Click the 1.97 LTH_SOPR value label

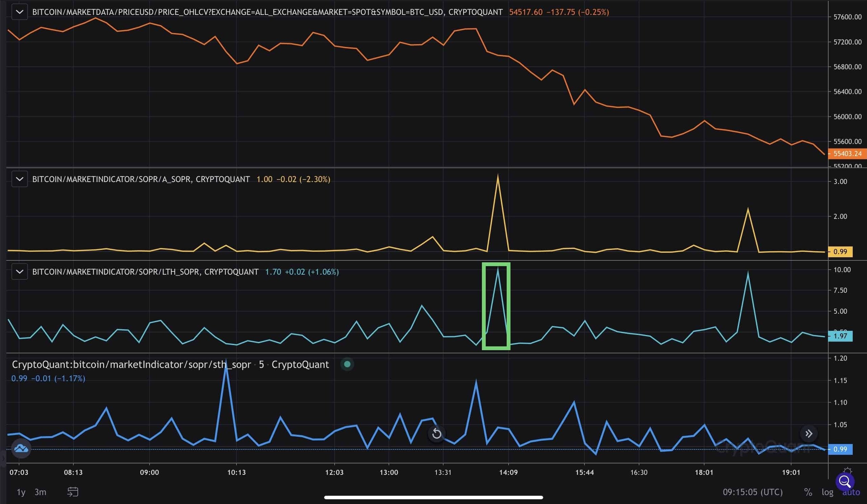click(840, 336)
